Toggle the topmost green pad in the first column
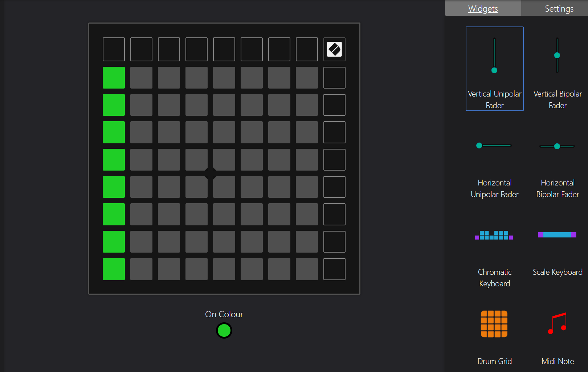This screenshot has width=588, height=372. [x=114, y=77]
